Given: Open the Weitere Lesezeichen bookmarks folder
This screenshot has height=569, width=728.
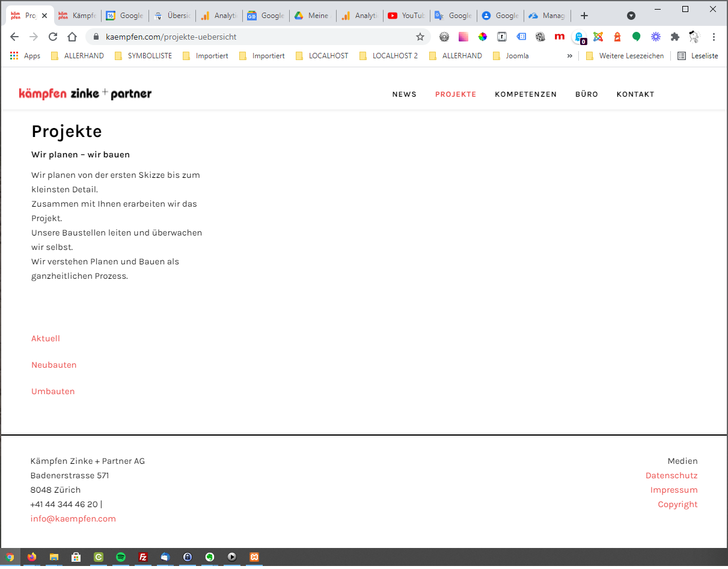Looking at the screenshot, I should coord(625,56).
